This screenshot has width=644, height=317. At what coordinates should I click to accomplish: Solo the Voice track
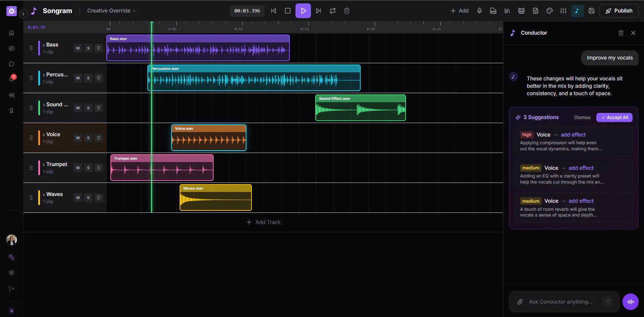click(88, 138)
